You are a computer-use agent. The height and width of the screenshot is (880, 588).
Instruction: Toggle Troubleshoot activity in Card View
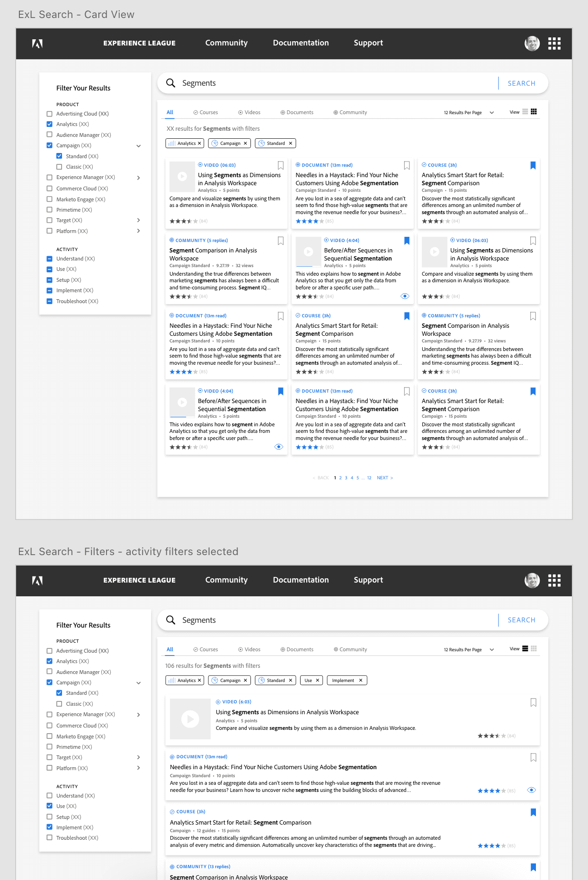coord(50,301)
